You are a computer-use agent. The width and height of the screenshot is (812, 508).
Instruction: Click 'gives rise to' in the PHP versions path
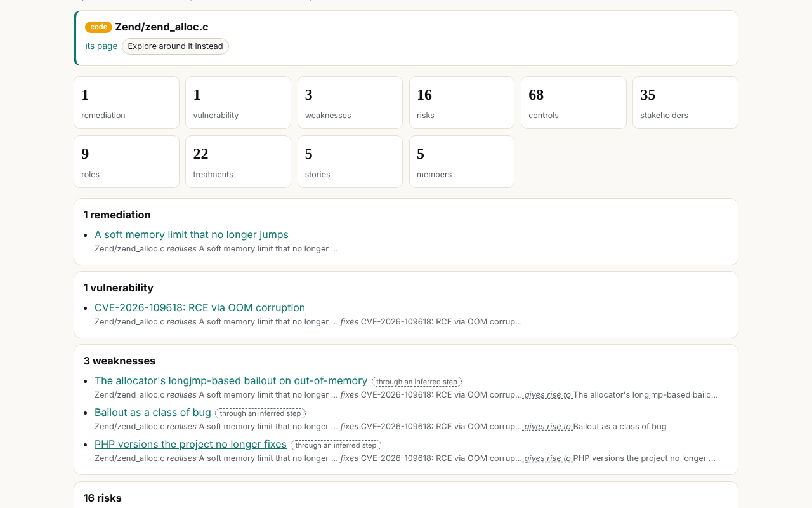[x=548, y=458]
